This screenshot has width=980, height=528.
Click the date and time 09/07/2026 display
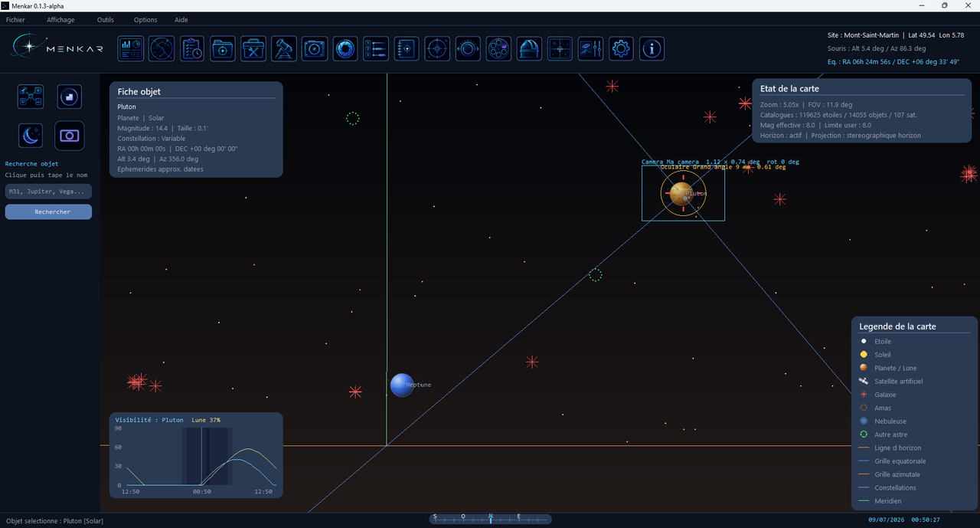(x=903, y=520)
